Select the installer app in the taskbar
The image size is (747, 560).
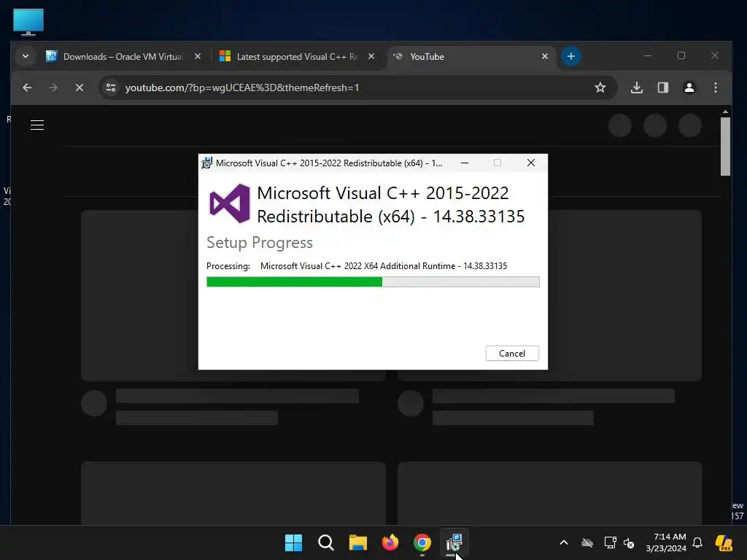click(454, 542)
